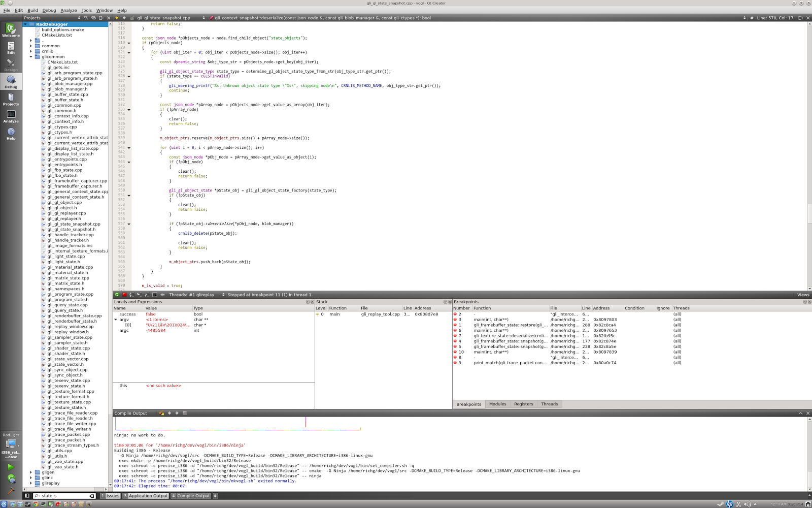The width and height of the screenshot is (812, 508).
Task: Open the Debug menu
Action: click(49, 10)
